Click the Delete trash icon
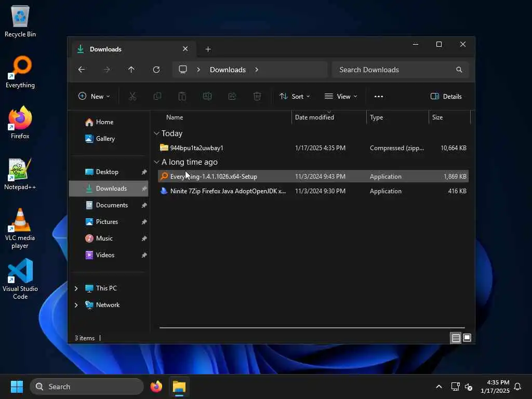The width and height of the screenshot is (532, 399). (257, 96)
